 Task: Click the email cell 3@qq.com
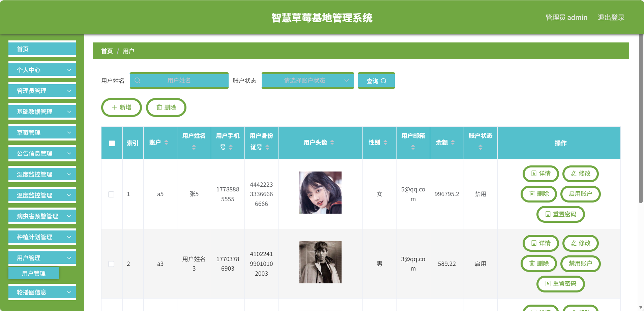[x=413, y=264]
